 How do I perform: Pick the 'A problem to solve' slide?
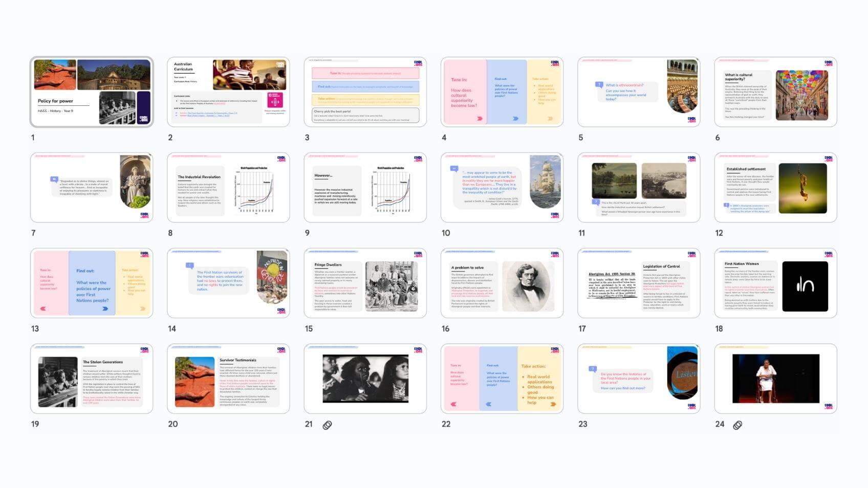(502, 283)
